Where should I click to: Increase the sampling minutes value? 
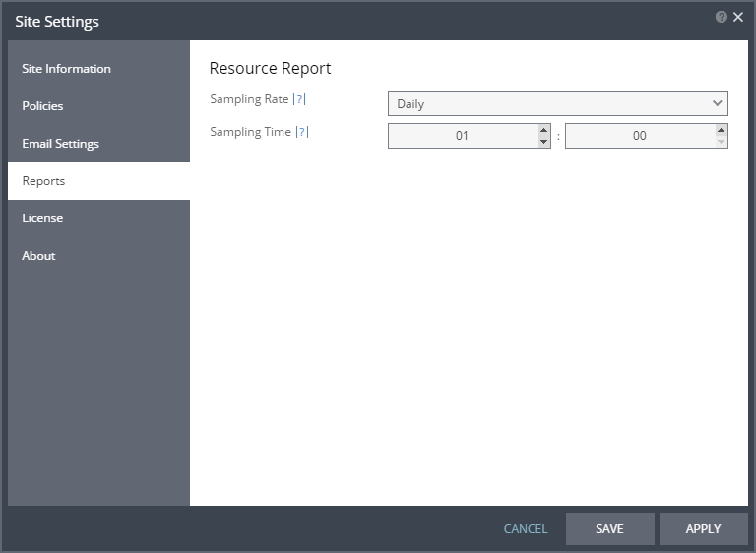[721, 130]
